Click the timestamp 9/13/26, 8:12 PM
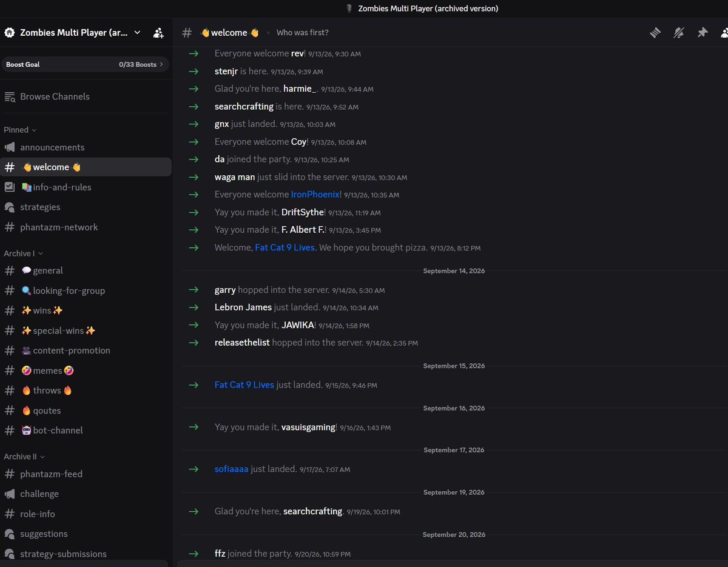728x567 pixels. 455,249
